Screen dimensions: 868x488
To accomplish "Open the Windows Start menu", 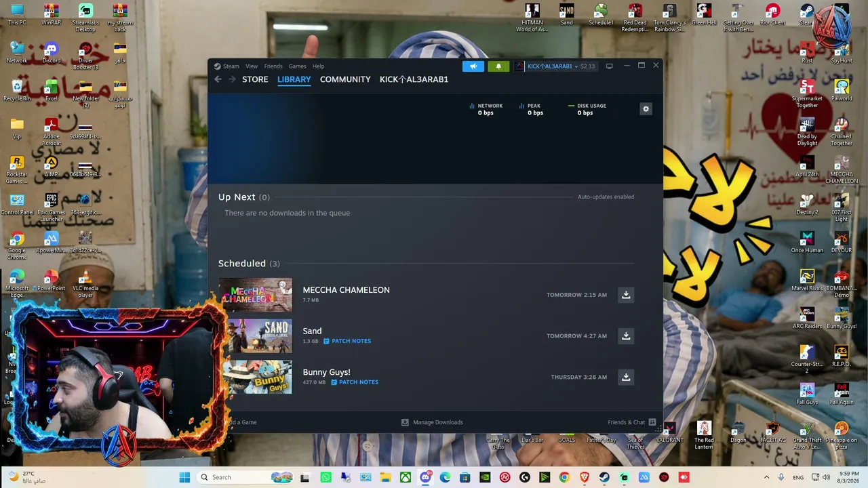I will [x=184, y=477].
